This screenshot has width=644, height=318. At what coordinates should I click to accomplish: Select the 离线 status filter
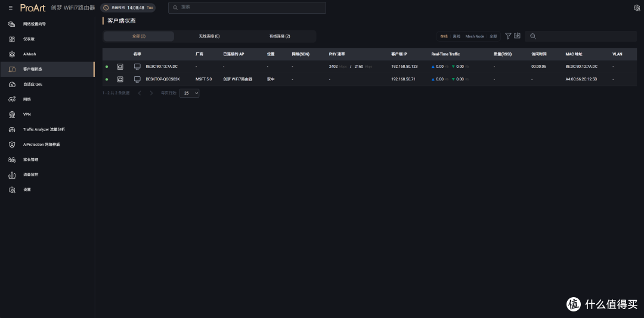tap(456, 36)
